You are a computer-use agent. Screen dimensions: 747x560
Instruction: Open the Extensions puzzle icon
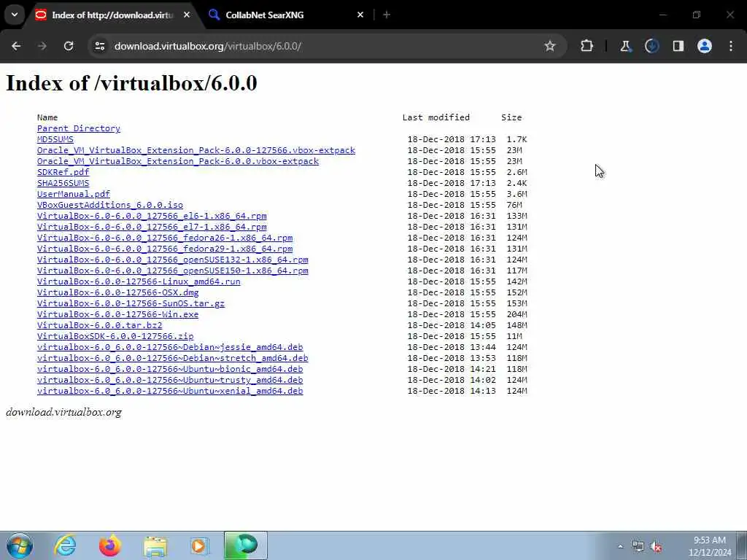pyautogui.click(x=587, y=46)
